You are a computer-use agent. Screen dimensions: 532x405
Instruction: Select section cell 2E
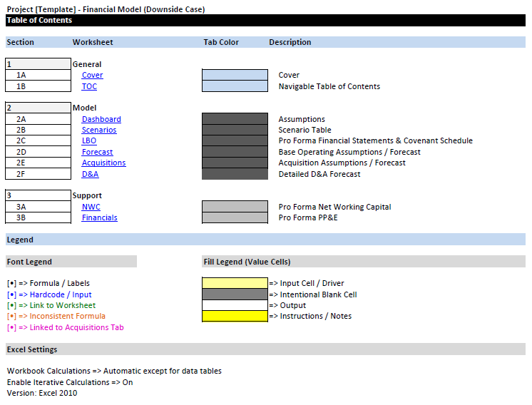click(38, 163)
